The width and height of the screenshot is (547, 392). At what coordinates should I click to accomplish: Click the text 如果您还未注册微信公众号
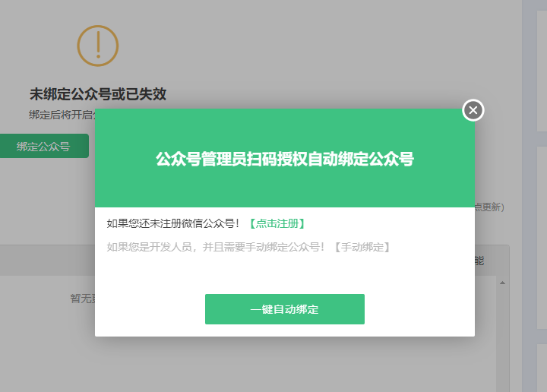pyautogui.click(x=173, y=223)
